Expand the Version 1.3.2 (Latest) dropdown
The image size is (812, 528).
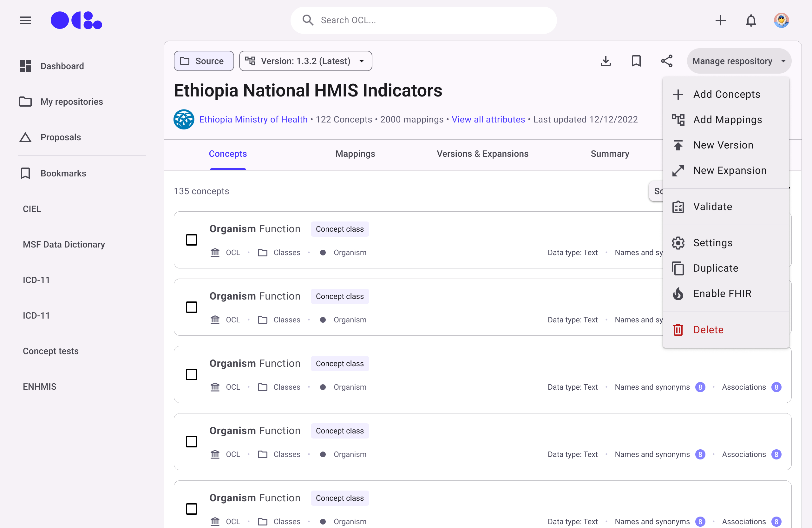pos(305,61)
